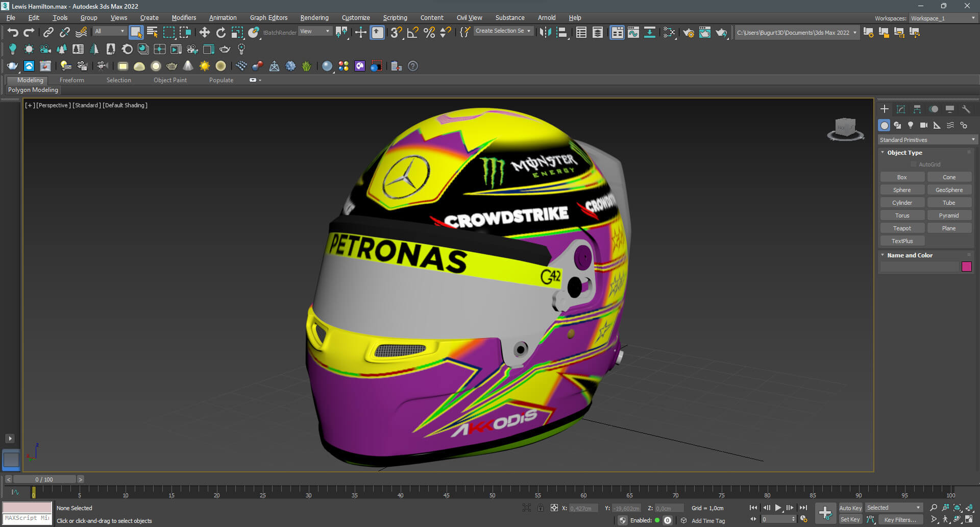The image size is (980, 527).
Task: Toggle Window/Crossing selection mode
Action: pos(185,33)
